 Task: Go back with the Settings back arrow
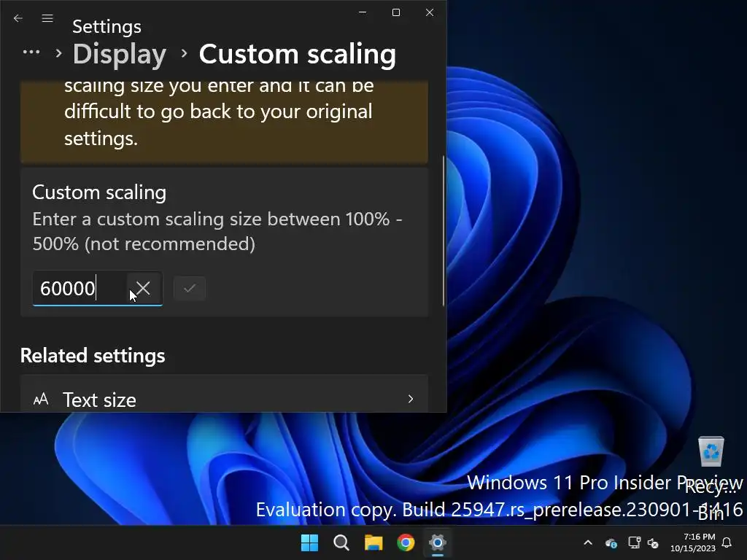(18, 18)
